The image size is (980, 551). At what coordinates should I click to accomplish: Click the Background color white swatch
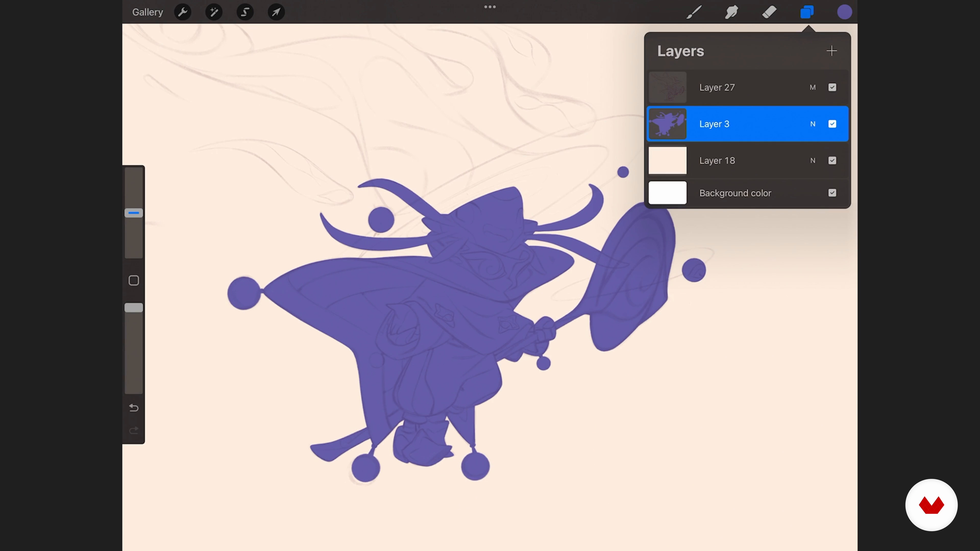coord(667,193)
